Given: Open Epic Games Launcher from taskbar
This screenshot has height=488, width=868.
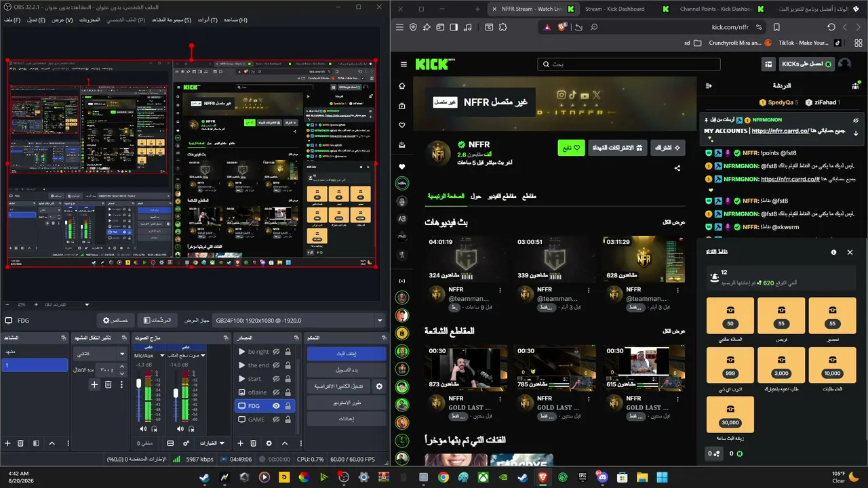Looking at the screenshot, I should click(x=583, y=478).
